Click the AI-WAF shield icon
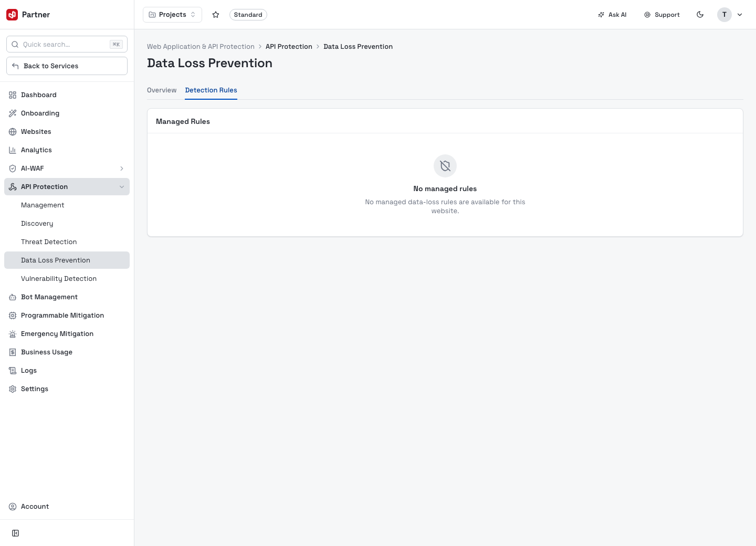756x546 pixels. click(13, 169)
